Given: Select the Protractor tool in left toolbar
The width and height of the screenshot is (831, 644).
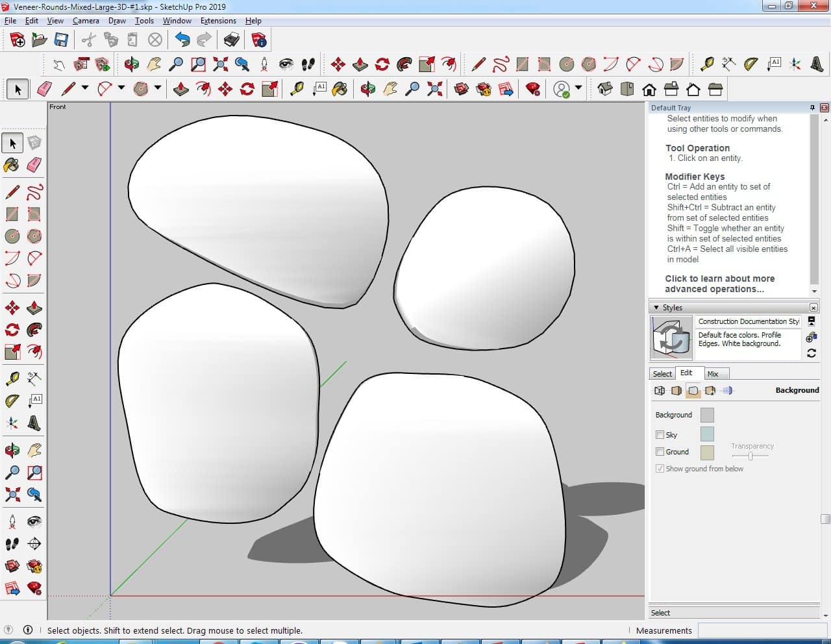Looking at the screenshot, I should tap(12, 401).
